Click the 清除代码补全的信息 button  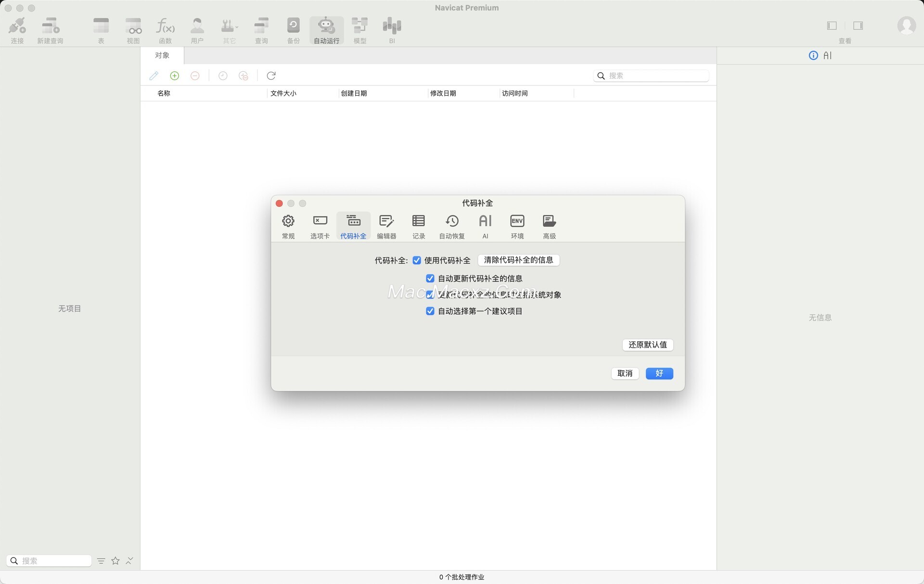pyautogui.click(x=518, y=260)
